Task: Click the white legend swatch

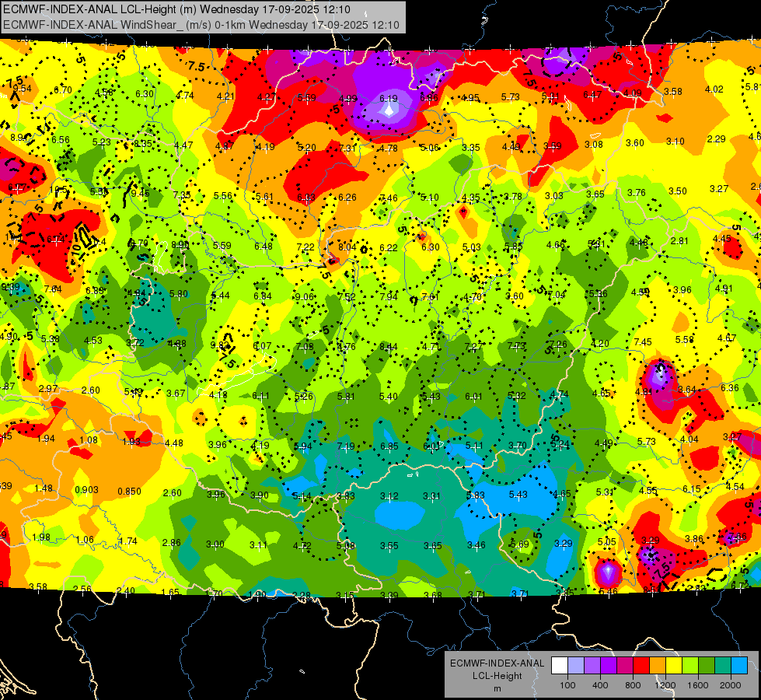Action: coord(560,666)
